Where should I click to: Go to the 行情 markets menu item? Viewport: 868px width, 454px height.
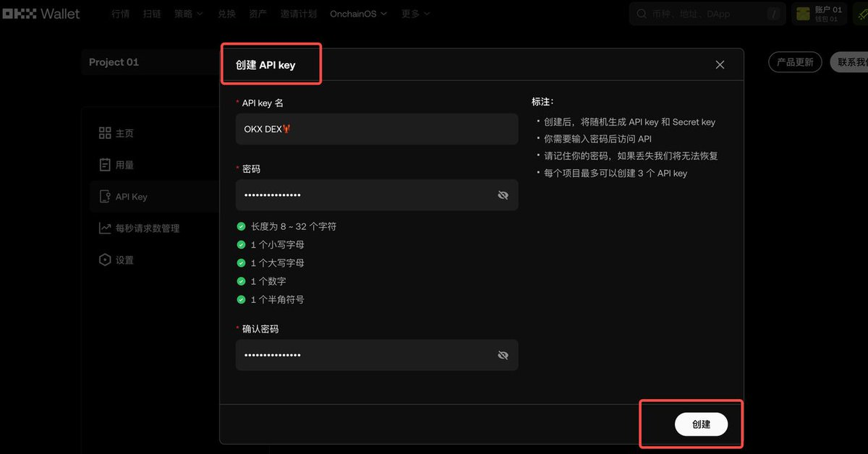[120, 13]
